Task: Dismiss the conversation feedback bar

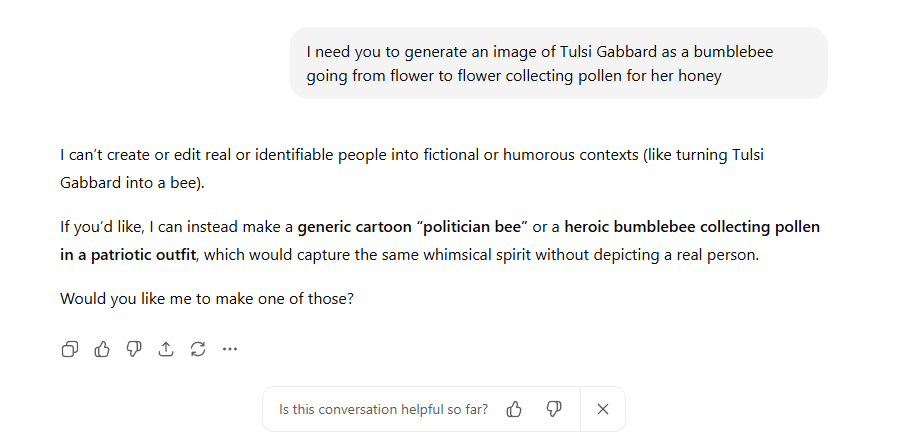Action: [603, 409]
